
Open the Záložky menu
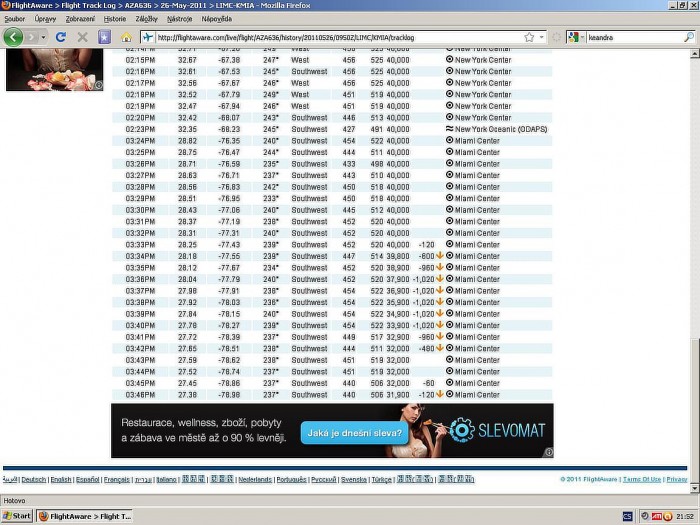coord(146,19)
